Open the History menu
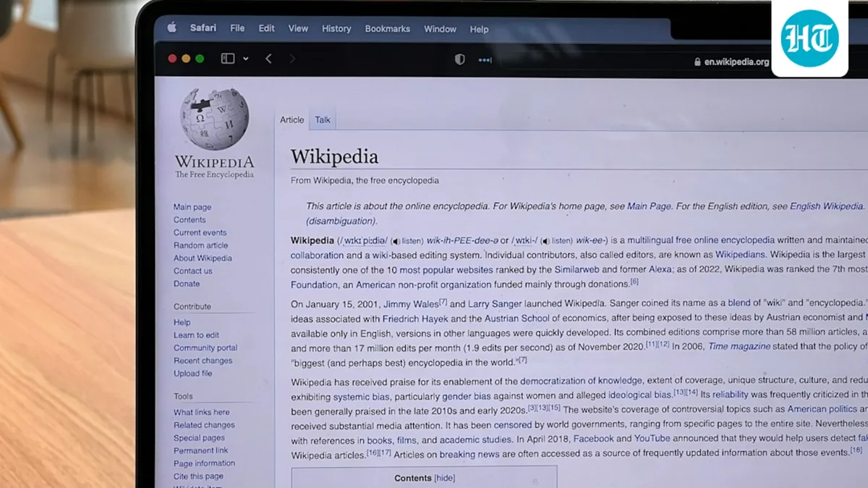This screenshot has height=488, width=868. point(336,28)
